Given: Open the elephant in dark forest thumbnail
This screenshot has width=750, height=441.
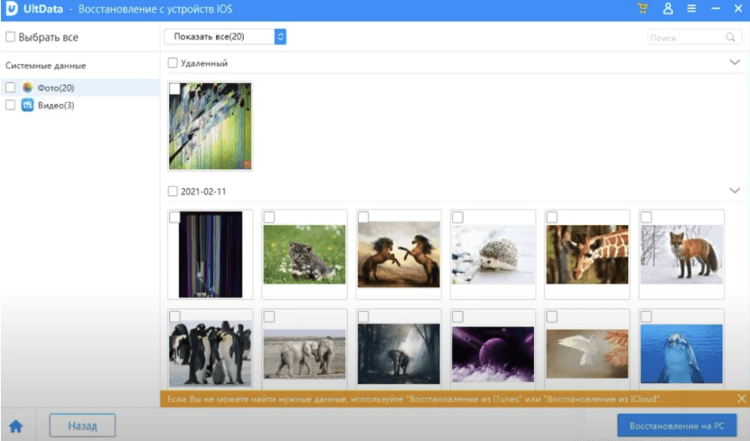Looking at the screenshot, I should (x=398, y=354).
